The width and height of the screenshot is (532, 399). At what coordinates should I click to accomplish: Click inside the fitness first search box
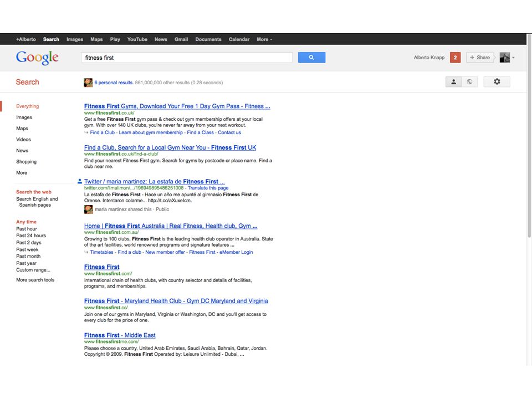point(187,57)
